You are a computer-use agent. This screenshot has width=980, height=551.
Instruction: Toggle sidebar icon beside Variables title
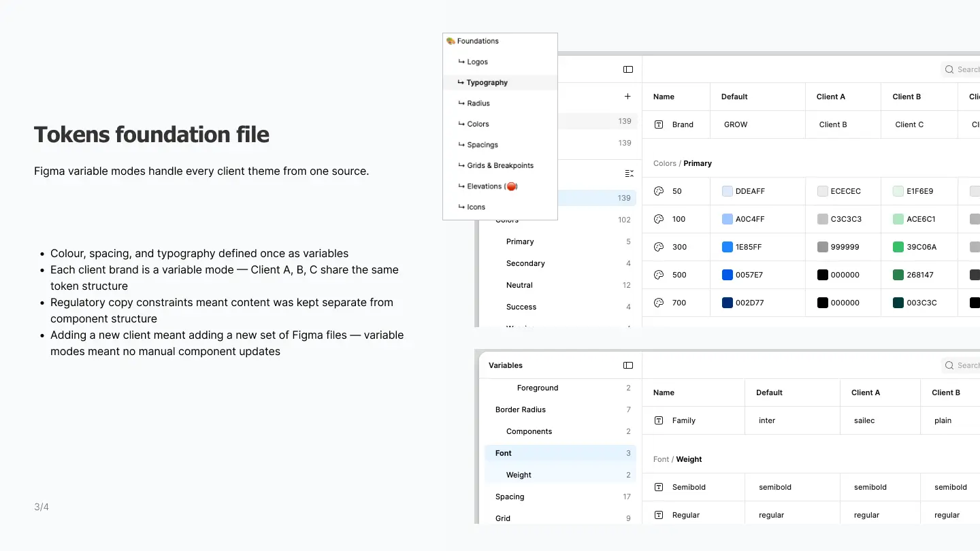click(628, 365)
